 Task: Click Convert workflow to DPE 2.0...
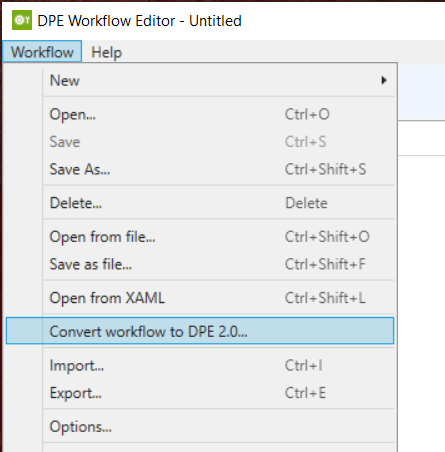[x=200, y=331]
